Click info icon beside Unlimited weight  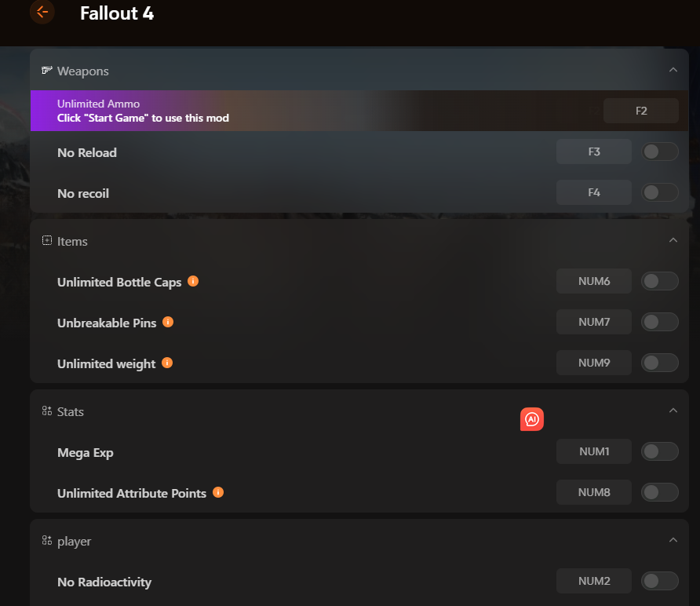click(x=167, y=363)
